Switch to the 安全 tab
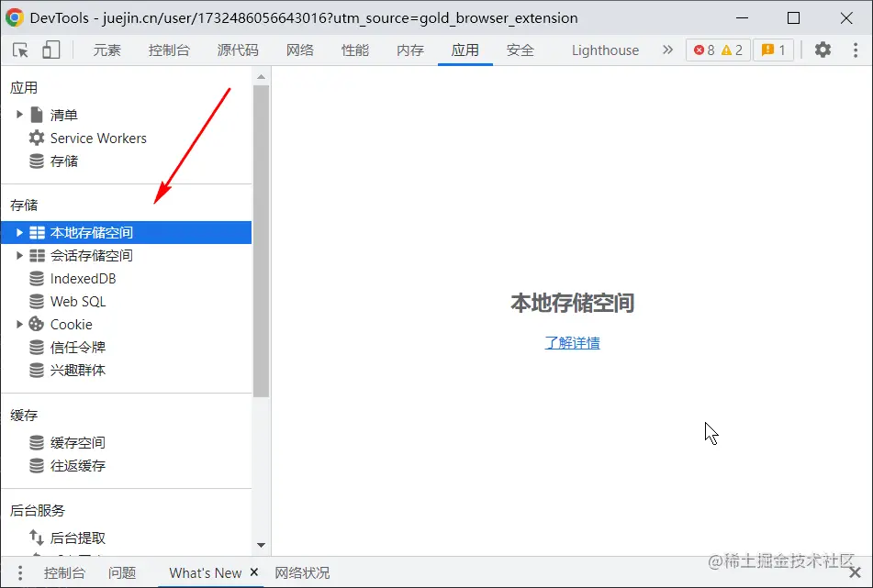The image size is (873, 588). (x=520, y=50)
